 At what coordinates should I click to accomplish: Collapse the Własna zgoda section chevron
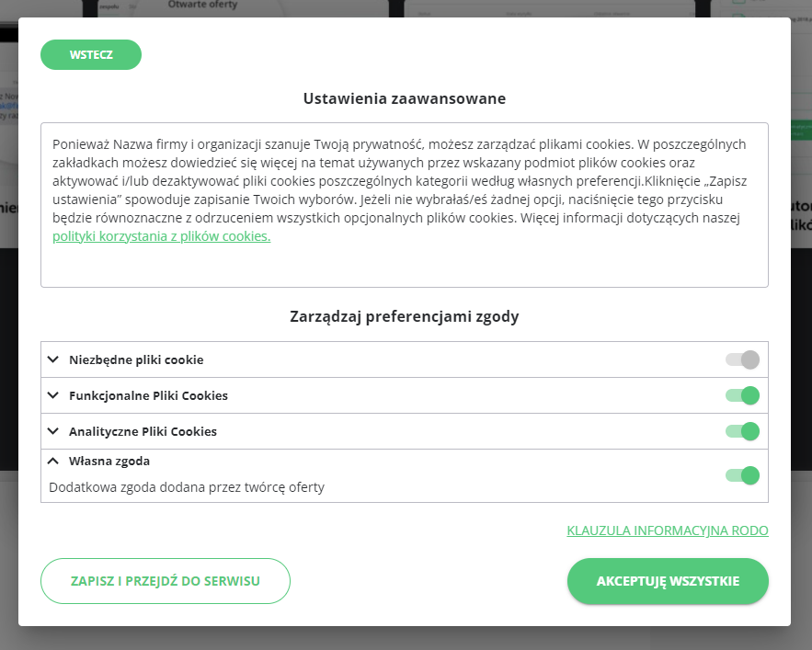pyautogui.click(x=53, y=461)
